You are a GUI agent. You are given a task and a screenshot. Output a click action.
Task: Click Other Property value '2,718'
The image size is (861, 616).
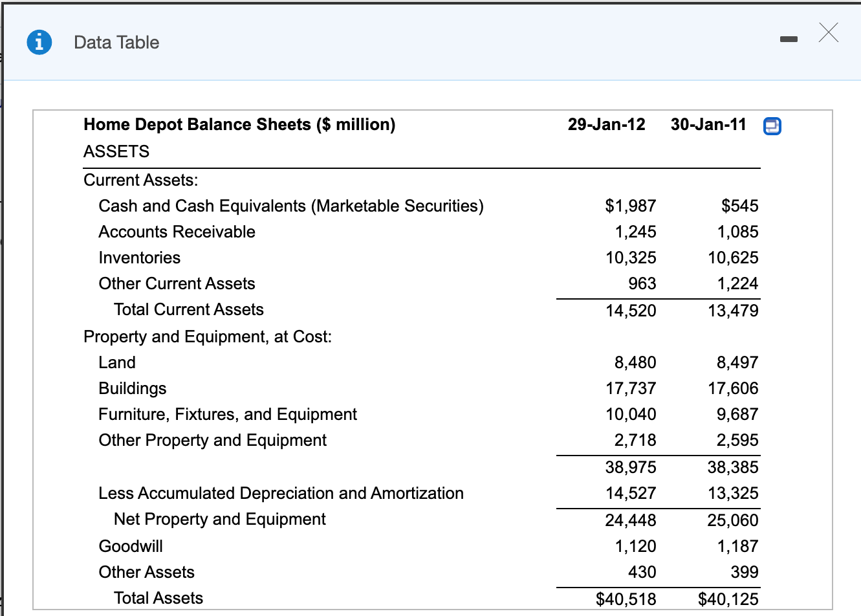pos(635,440)
